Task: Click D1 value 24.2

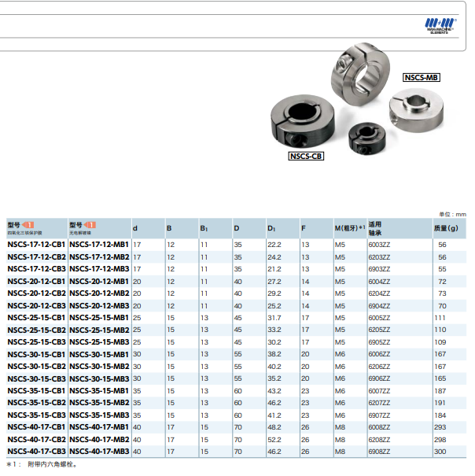Action: point(274,257)
